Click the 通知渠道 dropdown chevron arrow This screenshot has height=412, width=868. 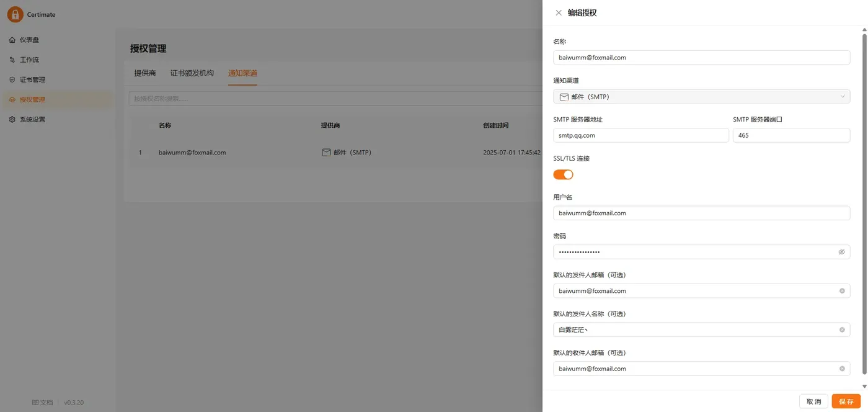[x=843, y=96]
